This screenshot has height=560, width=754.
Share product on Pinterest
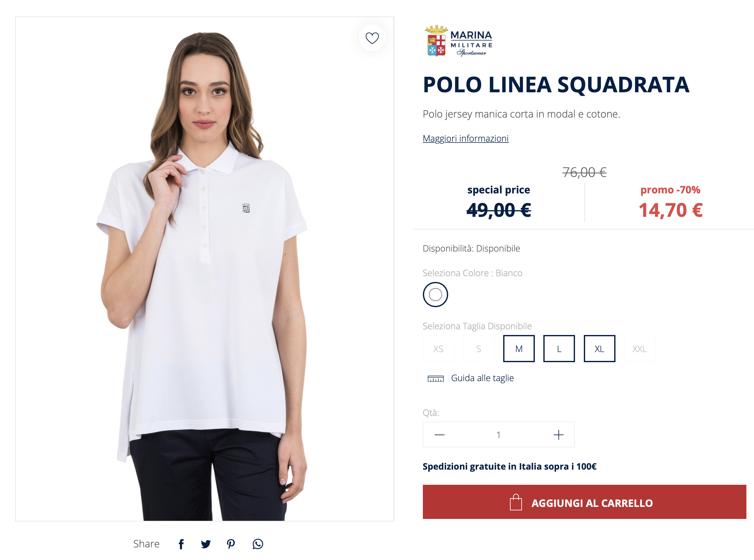tap(231, 544)
